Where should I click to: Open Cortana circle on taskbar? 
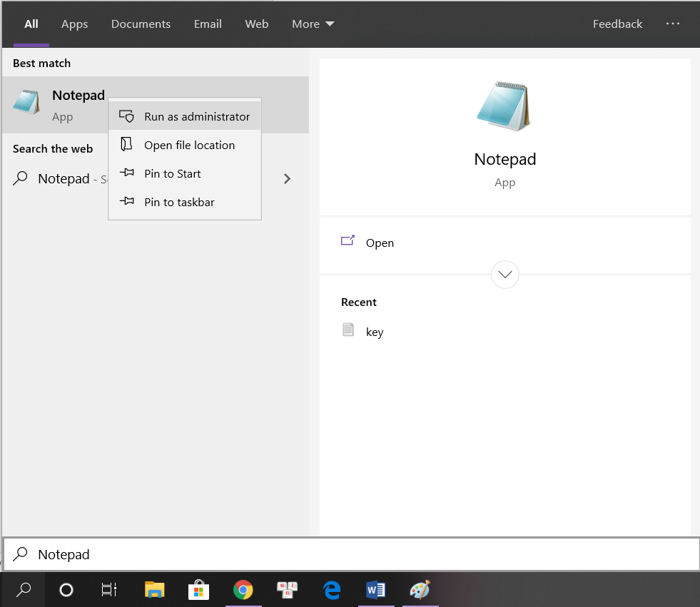point(66,590)
